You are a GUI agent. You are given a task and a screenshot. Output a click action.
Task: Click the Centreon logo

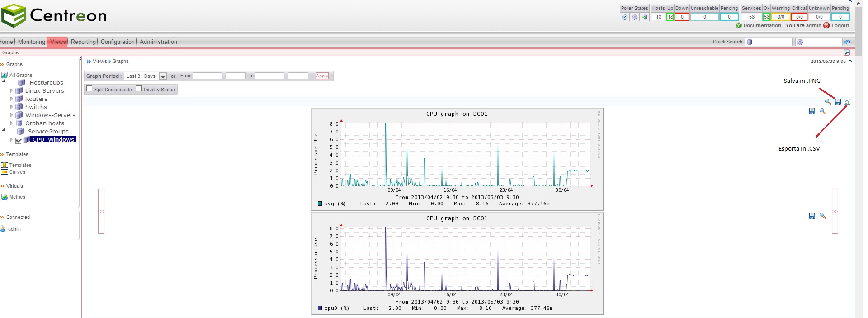pos(54,15)
